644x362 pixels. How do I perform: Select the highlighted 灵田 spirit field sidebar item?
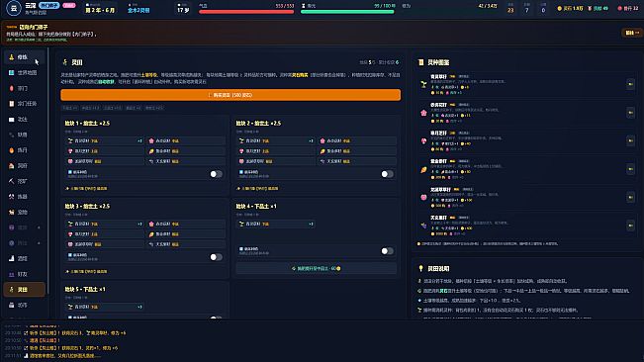coord(24,290)
